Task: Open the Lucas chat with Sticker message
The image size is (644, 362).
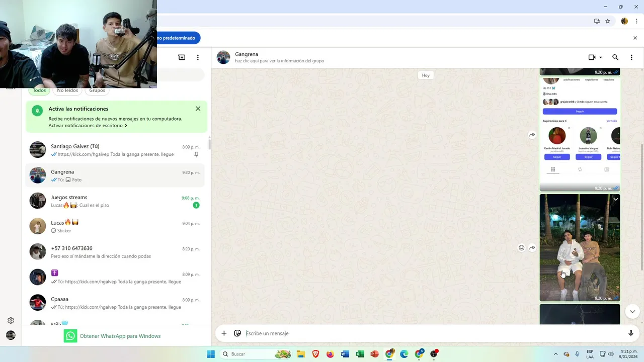Action: click(115, 226)
